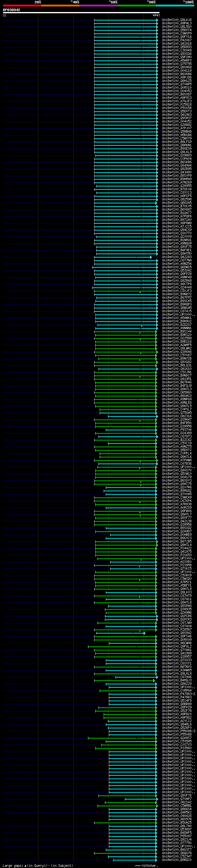Open hit UniRef100_C9WSP9

(x=176, y=33)
